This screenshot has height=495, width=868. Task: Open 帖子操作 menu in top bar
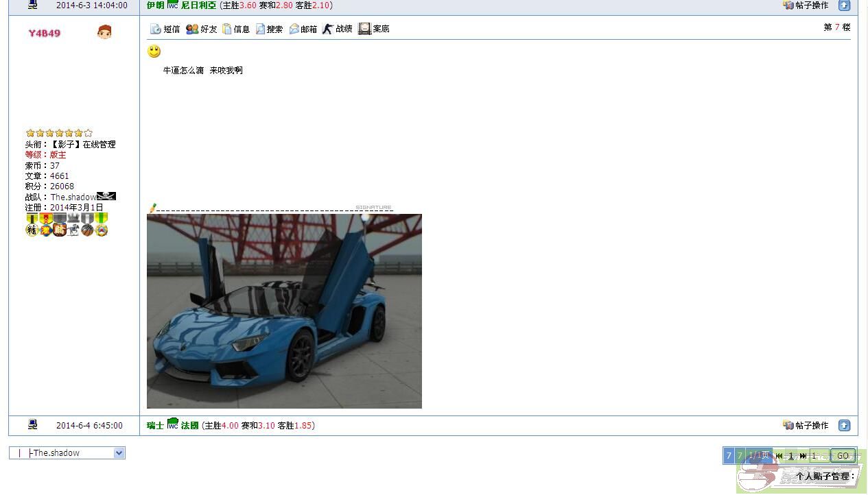[x=806, y=5]
